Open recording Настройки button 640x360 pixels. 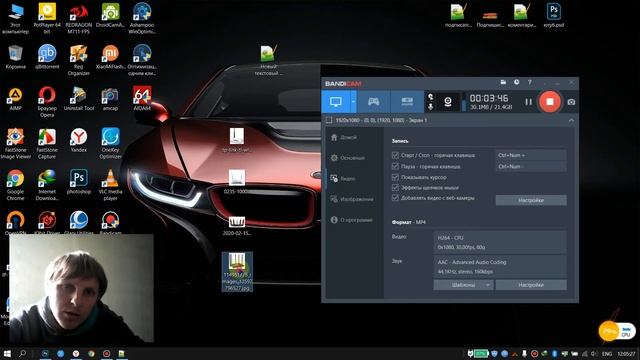531,200
